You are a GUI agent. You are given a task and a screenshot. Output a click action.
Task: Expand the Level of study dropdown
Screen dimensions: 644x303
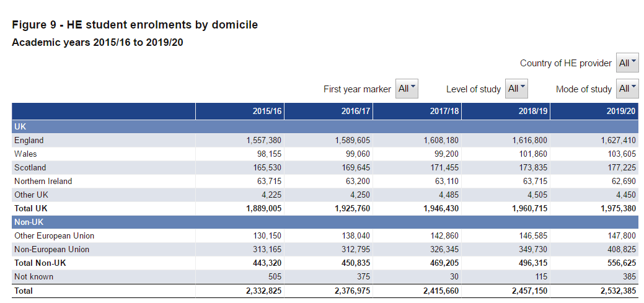coord(516,89)
